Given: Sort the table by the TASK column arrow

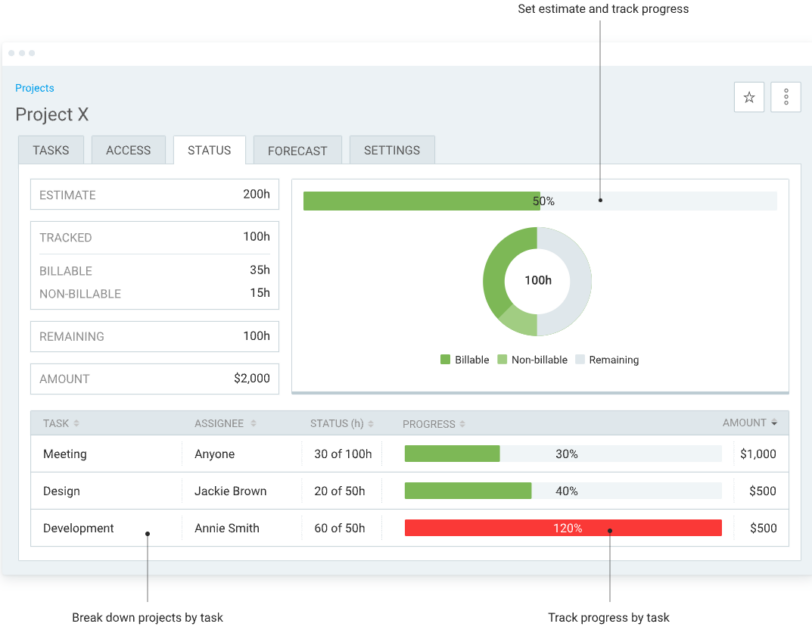Looking at the screenshot, I should (x=78, y=423).
